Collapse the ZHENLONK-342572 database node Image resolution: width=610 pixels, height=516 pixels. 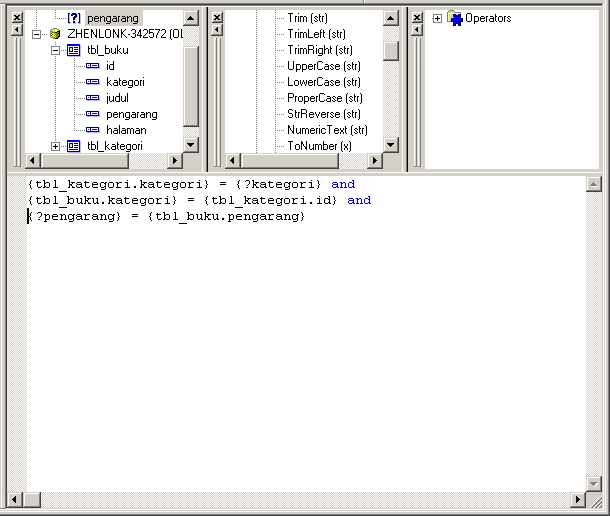(x=36, y=35)
